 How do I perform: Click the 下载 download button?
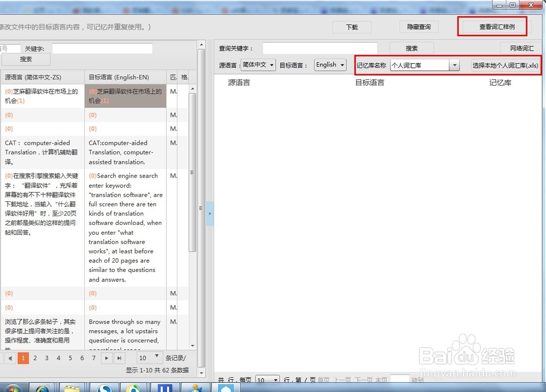click(x=352, y=27)
